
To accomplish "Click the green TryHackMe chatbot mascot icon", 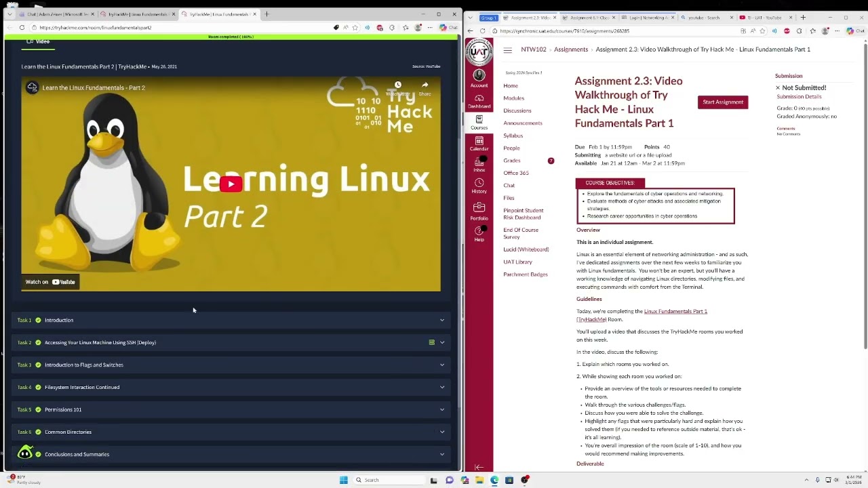I will [25, 452].
